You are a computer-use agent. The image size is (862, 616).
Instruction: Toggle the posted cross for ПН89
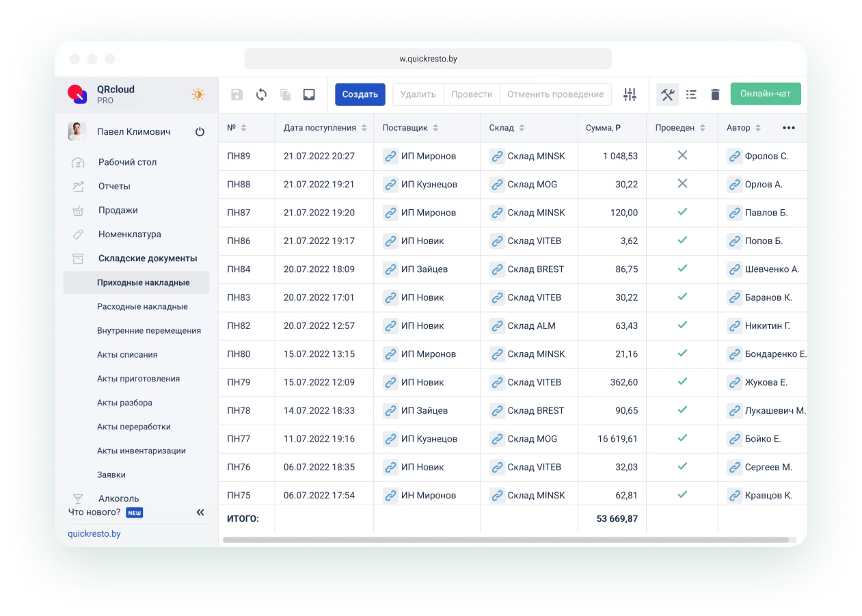click(682, 156)
